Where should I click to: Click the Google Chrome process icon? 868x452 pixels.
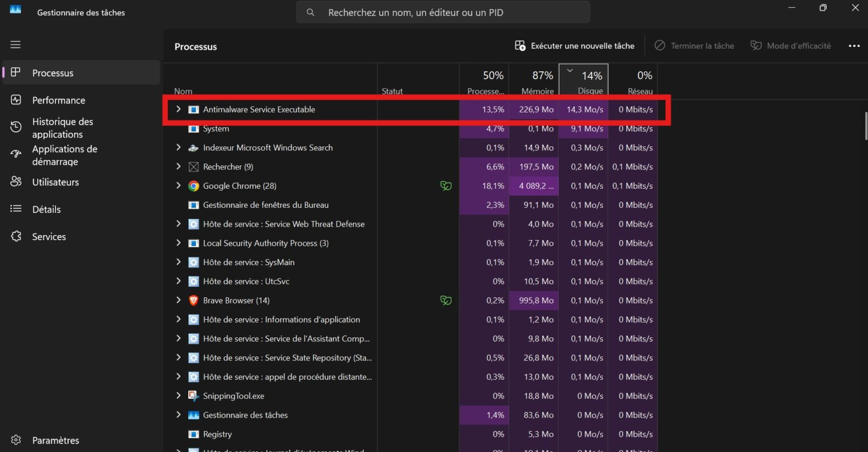click(194, 186)
